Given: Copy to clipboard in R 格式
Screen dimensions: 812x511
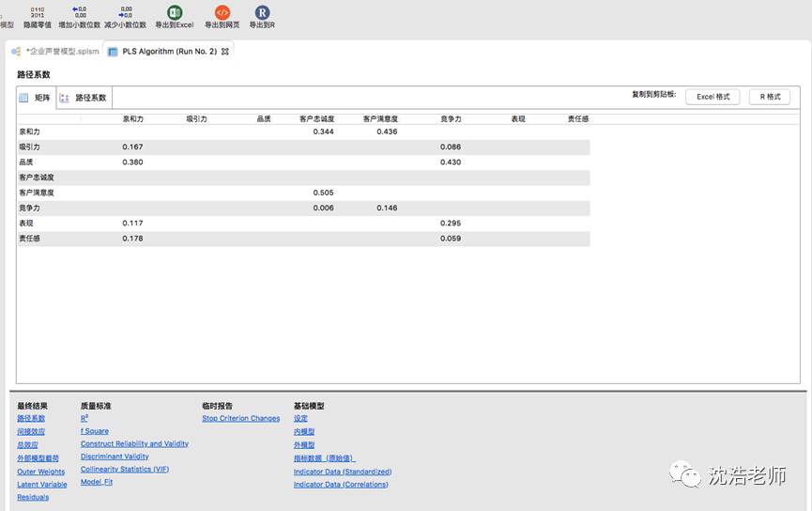Looking at the screenshot, I should pos(769,97).
